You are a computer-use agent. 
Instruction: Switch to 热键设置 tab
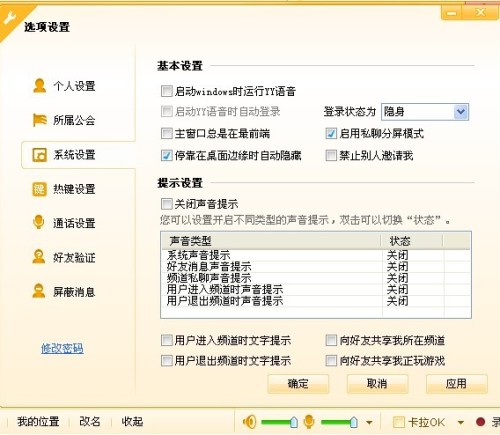[x=74, y=189]
